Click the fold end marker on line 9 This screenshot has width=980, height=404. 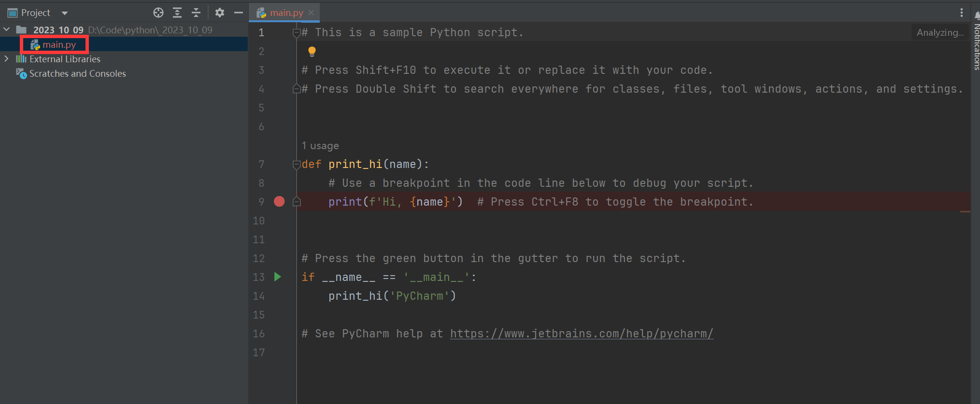click(x=297, y=202)
